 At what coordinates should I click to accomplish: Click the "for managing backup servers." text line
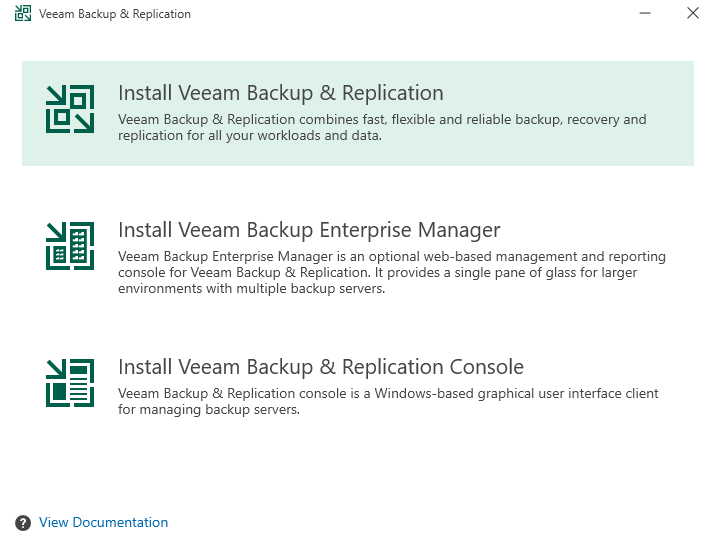[208, 410]
